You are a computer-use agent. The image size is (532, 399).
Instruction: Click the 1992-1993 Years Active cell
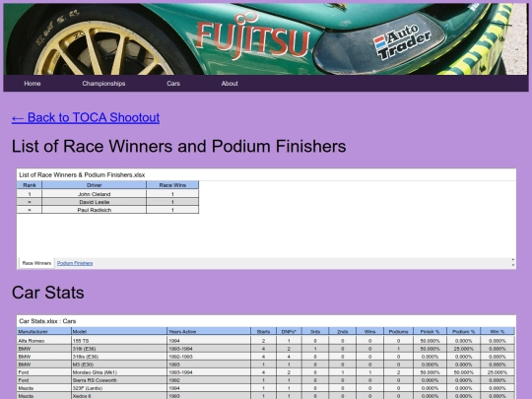click(x=209, y=357)
